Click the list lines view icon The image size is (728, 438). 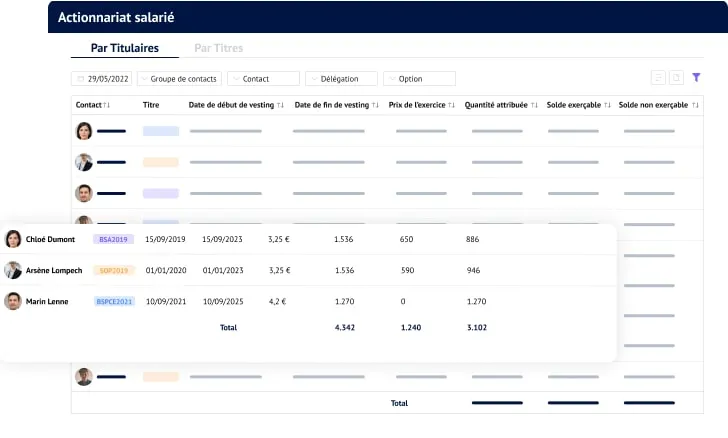658,78
